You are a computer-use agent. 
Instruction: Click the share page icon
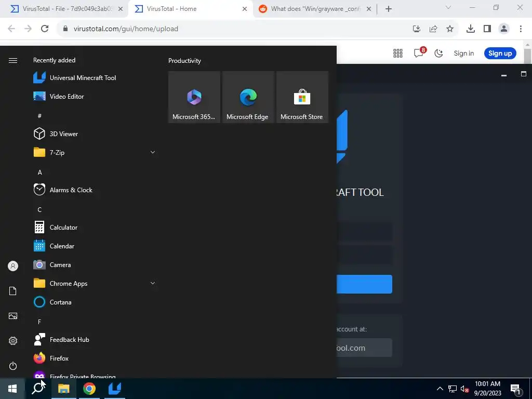tap(433, 29)
